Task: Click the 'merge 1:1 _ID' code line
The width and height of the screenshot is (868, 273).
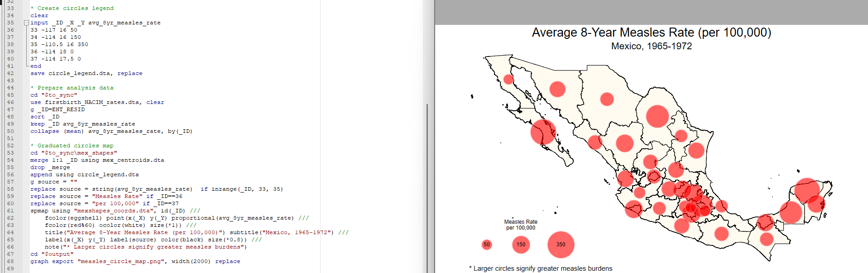Action: (x=97, y=160)
